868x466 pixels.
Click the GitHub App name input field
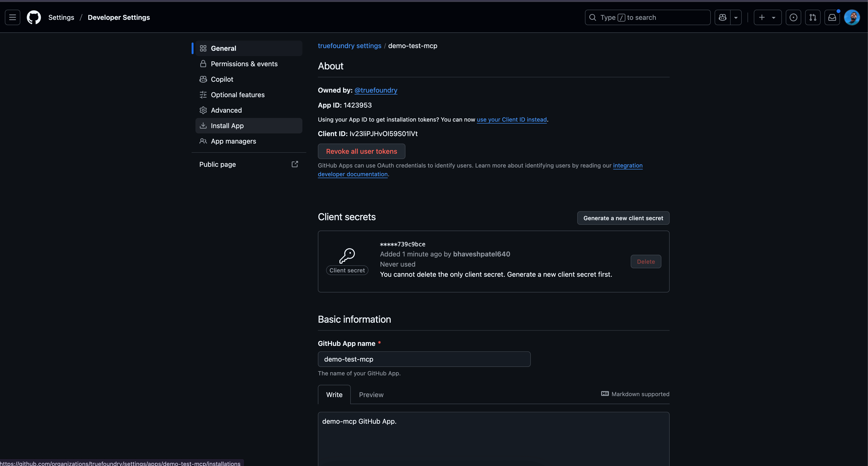click(x=424, y=359)
